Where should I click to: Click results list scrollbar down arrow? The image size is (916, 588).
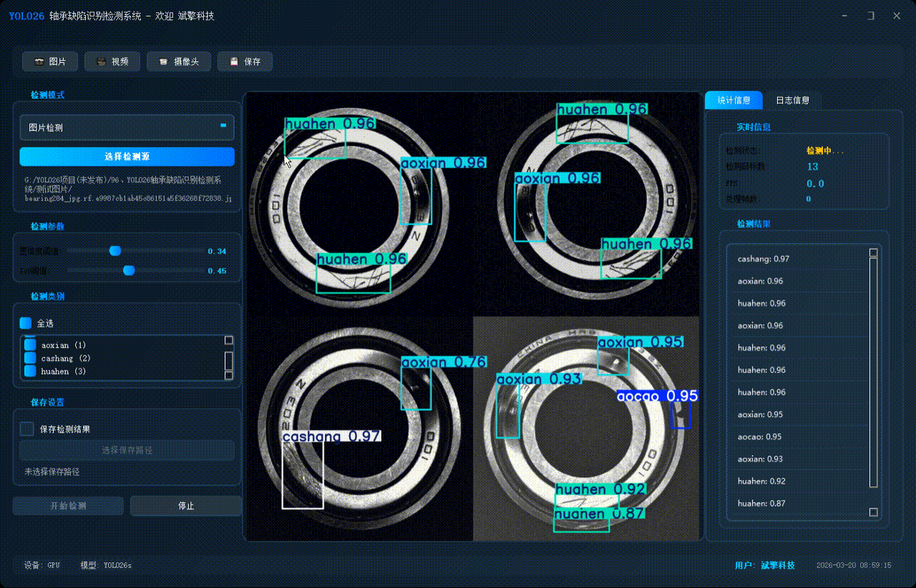[873, 512]
